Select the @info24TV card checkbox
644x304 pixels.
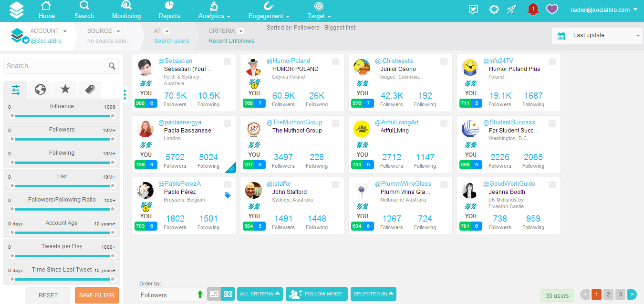coord(552,62)
